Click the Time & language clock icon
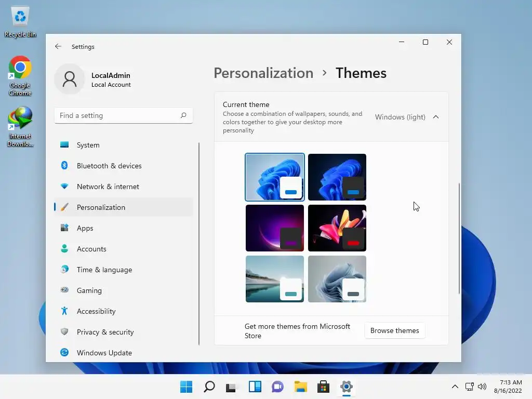 64,270
